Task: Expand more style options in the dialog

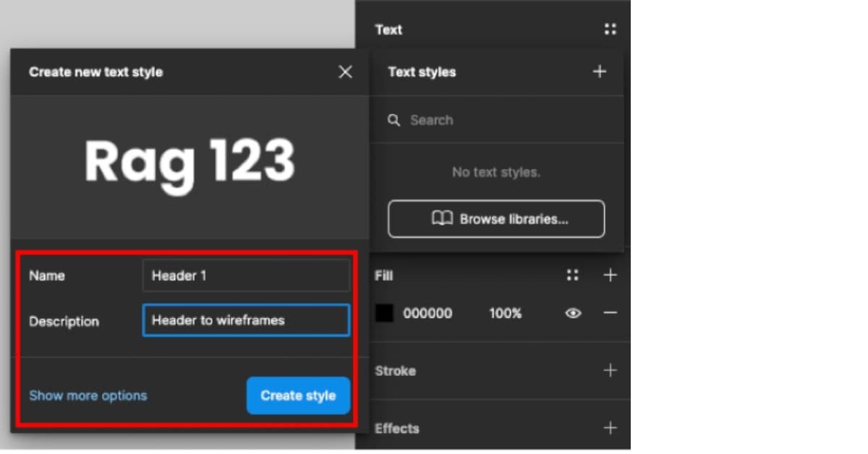Action: pyautogui.click(x=88, y=395)
